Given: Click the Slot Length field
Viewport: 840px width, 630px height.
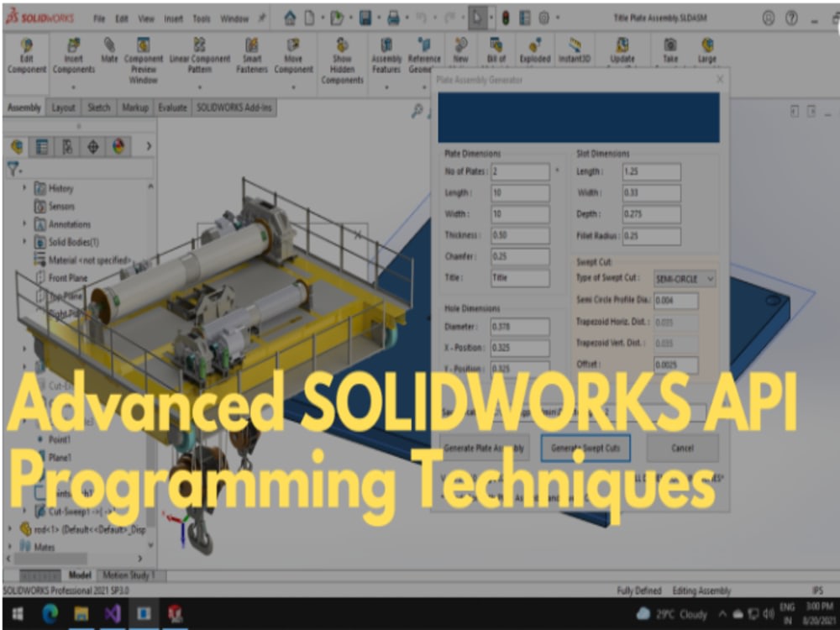Looking at the screenshot, I should [652, 171].
